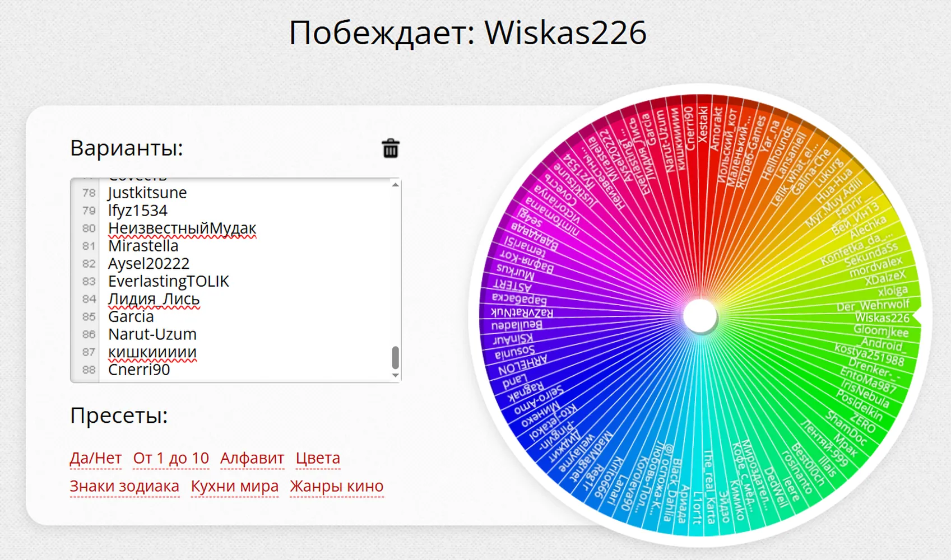951x560 pixels.
Task: Place cursor on line Mirastella
Action: point(143,246)
